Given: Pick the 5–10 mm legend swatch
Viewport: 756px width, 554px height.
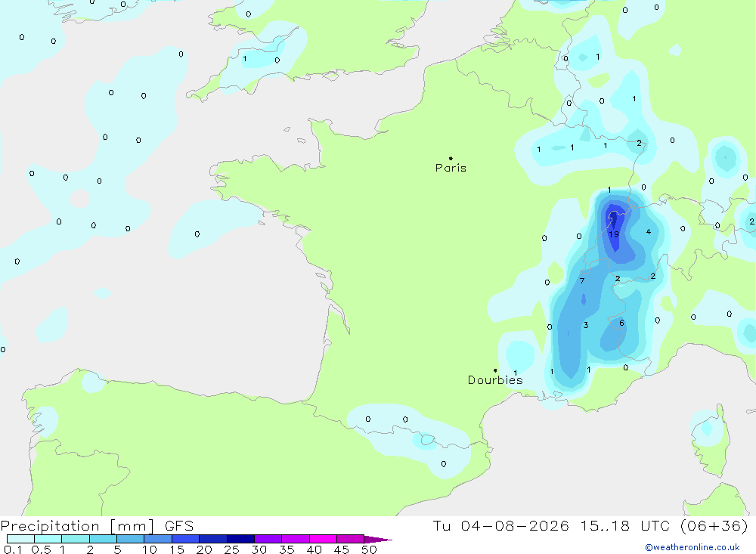Looking at the screenshot, I should (130, 539).
